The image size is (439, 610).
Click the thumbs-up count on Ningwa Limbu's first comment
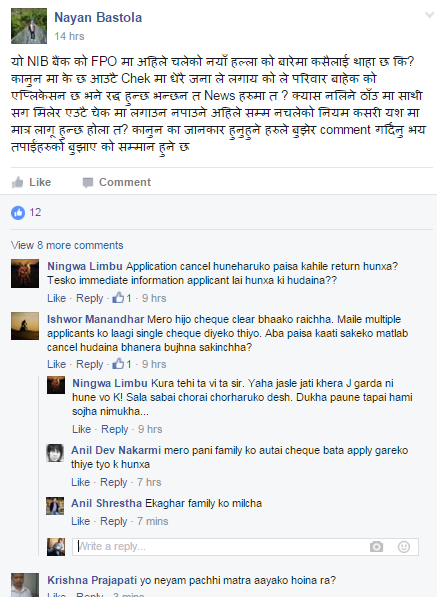(122, 298)
